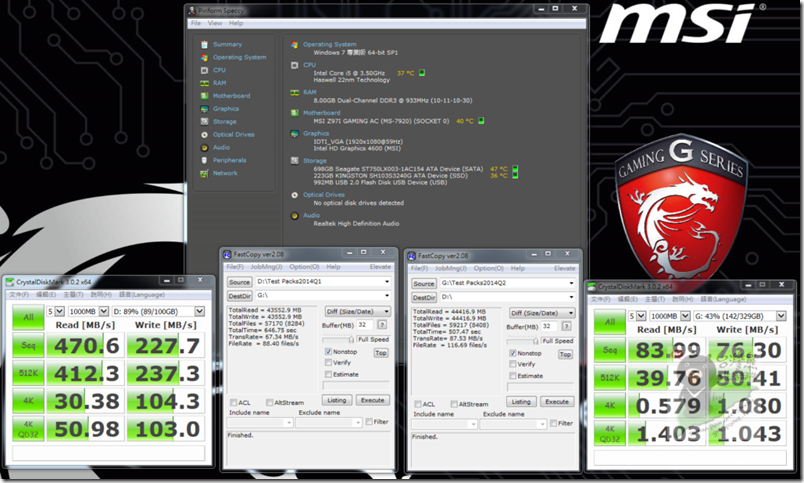Click Elevate link in right FastCopy window

(565, 268)
